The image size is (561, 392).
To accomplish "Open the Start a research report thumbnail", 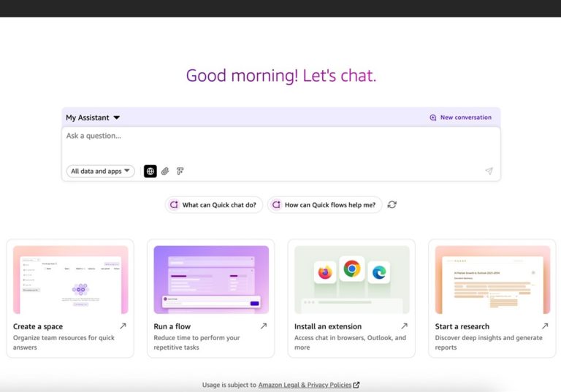I will (x=492, y=280).
